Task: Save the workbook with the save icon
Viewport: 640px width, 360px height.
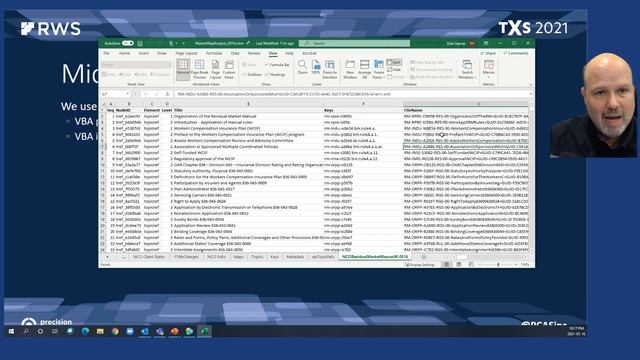Action: click(x=140, y=43)
